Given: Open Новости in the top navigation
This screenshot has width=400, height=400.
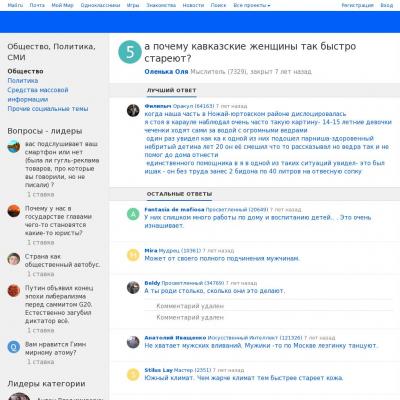Looking at the screenshot, I should point(193,5).
